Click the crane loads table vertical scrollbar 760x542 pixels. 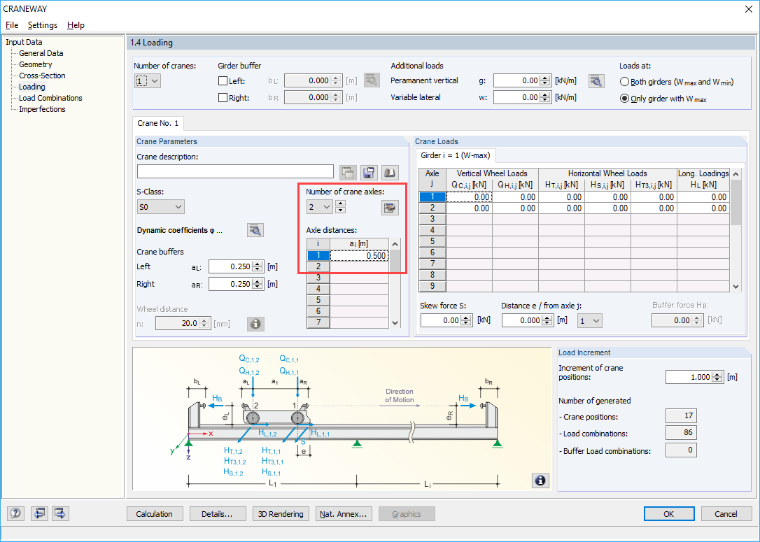(736, 203)
